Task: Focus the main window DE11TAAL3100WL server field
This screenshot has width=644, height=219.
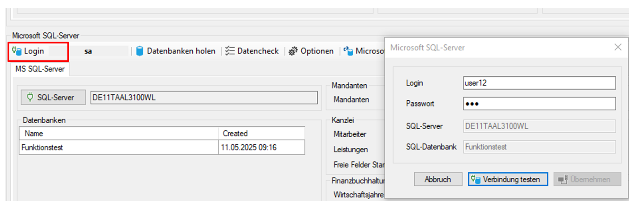Action: pyautogui.click(x=204, y=98)
